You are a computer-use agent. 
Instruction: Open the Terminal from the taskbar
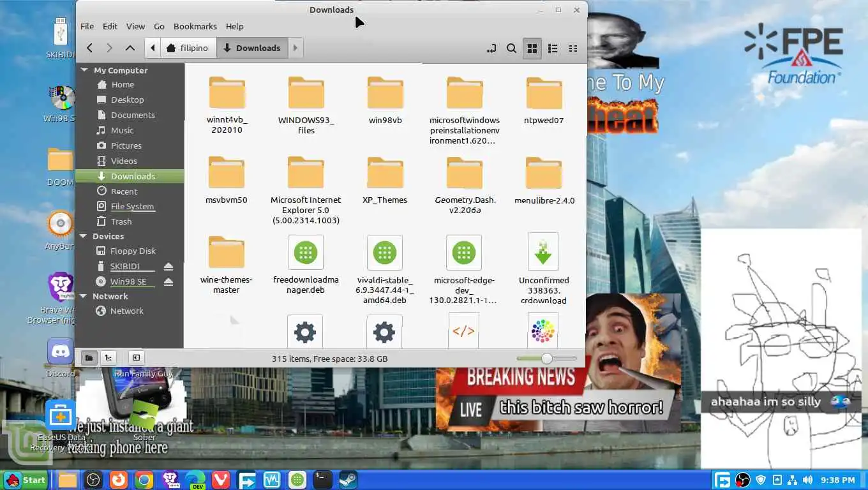tap(323, 480)
